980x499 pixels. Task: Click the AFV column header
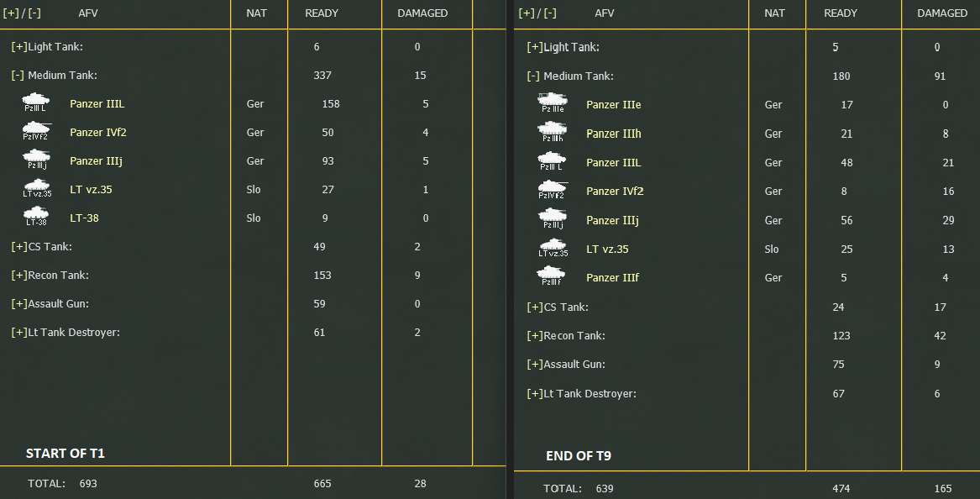87,13
